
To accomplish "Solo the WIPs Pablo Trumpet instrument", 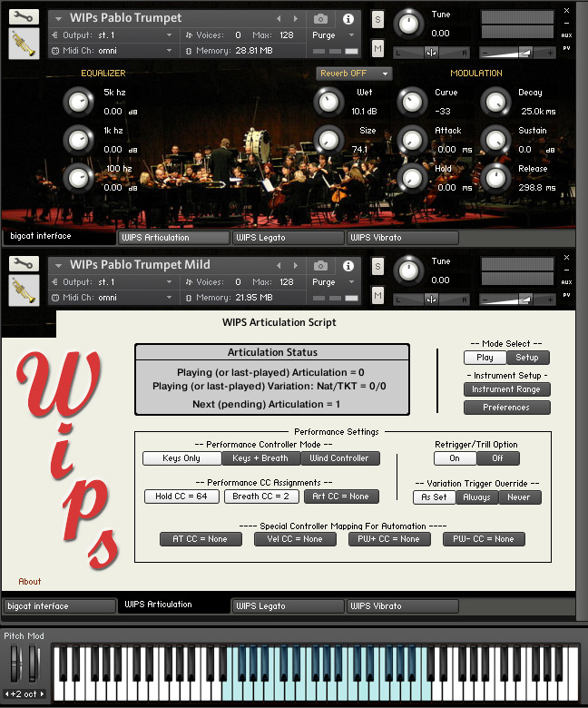I will (x=377, y=19).
